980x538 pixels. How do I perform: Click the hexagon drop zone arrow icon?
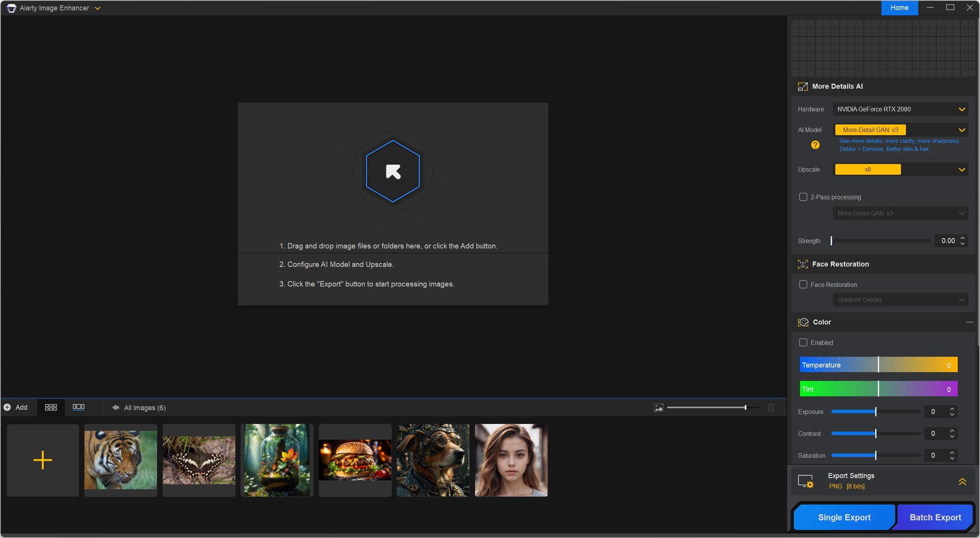pos(393,171)
